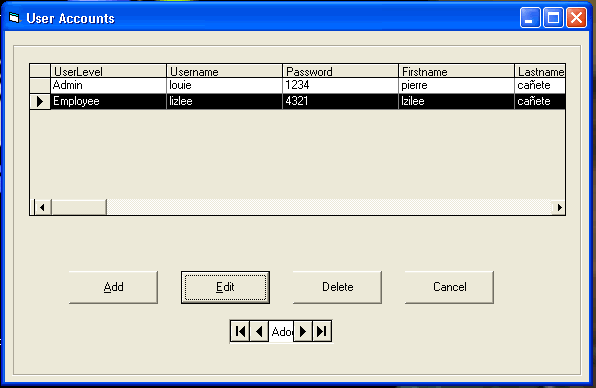Select the 'louie' username cell
The height and width of the screenshot is (388, 596).
(x=224, y=85)
